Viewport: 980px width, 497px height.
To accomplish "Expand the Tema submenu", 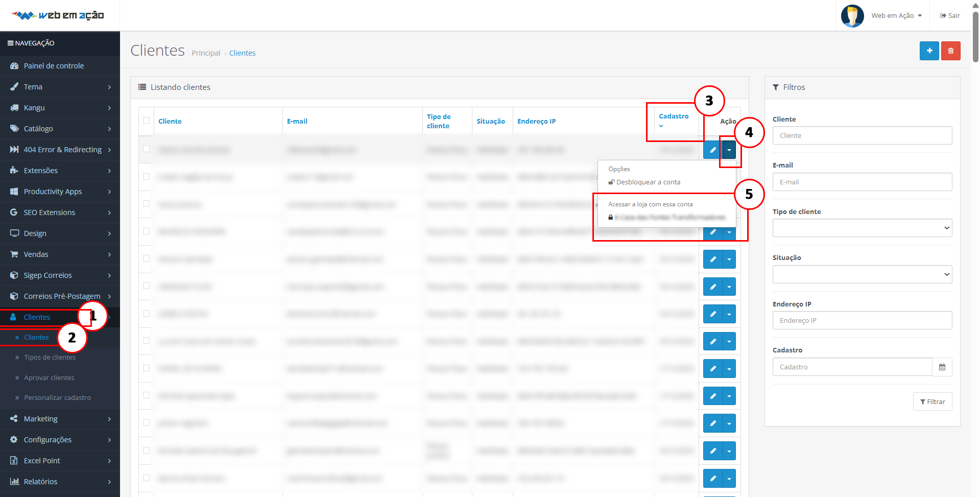I will tap(109, 87).
